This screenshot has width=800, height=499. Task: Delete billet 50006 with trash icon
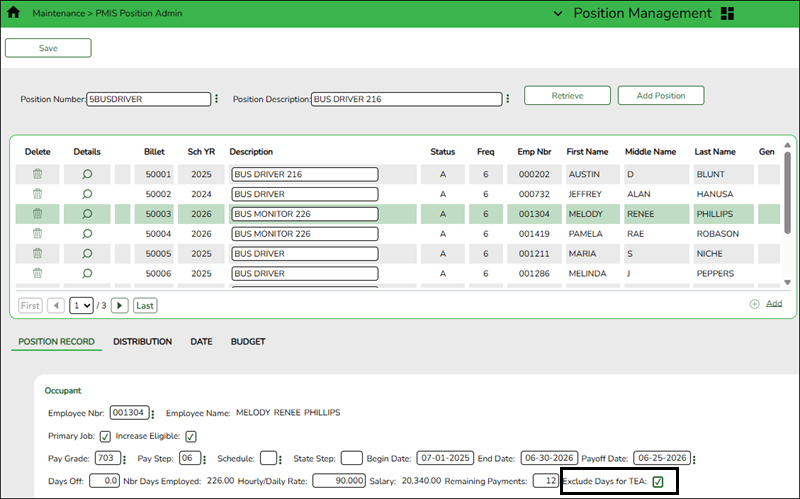point(37,273)
